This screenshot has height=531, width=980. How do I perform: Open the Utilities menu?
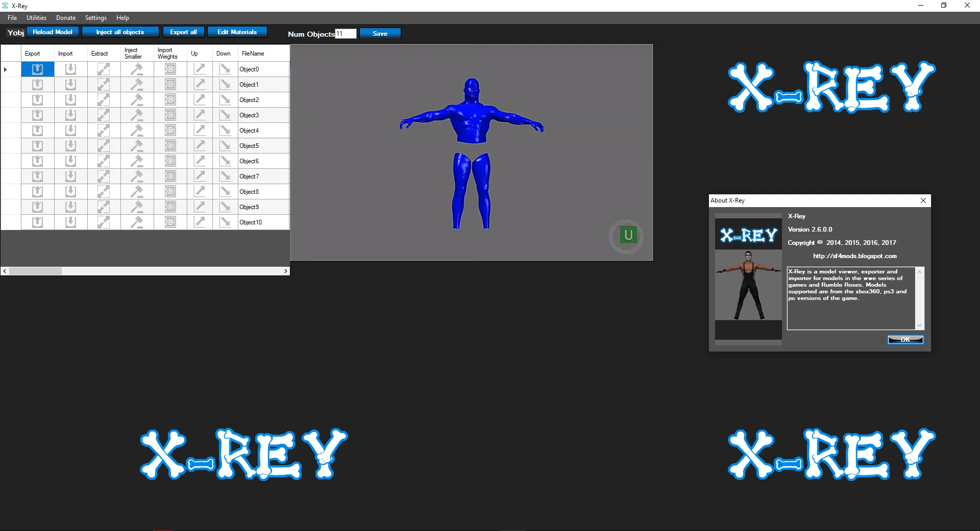tap(36, 17)
